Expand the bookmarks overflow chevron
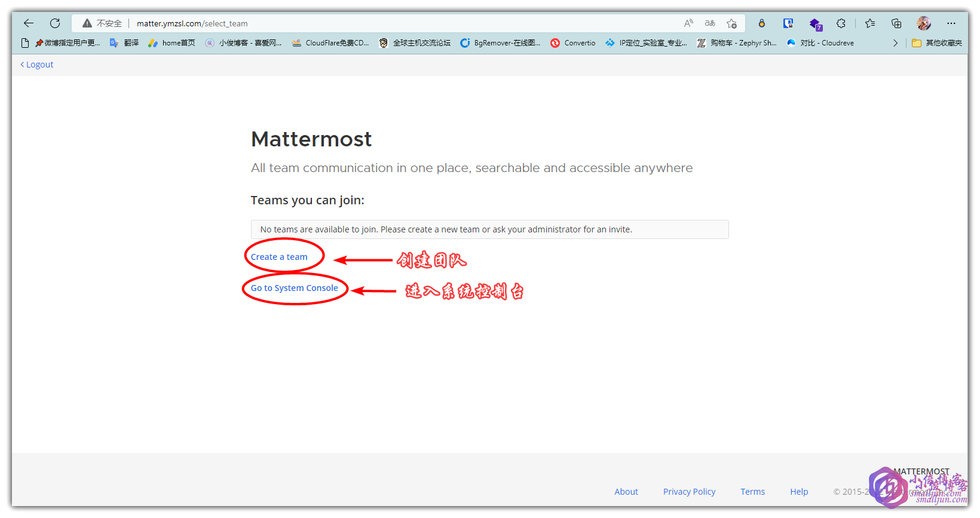Viewport: 980px width, 518px height. point(895,43)
